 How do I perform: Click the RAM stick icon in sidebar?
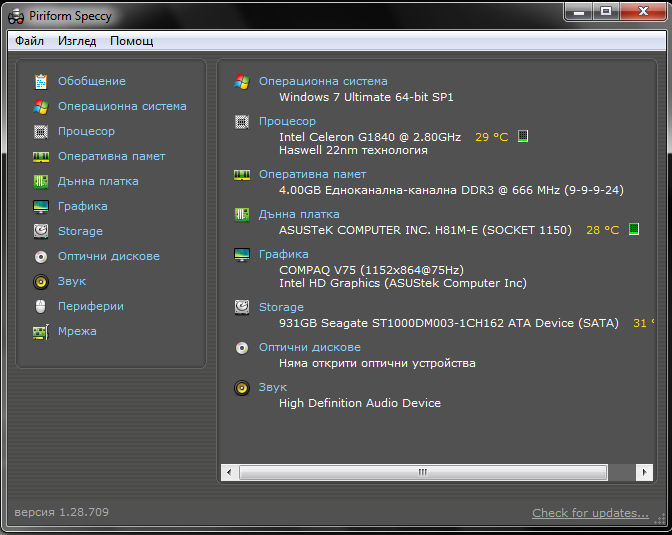tap(41, 156)
